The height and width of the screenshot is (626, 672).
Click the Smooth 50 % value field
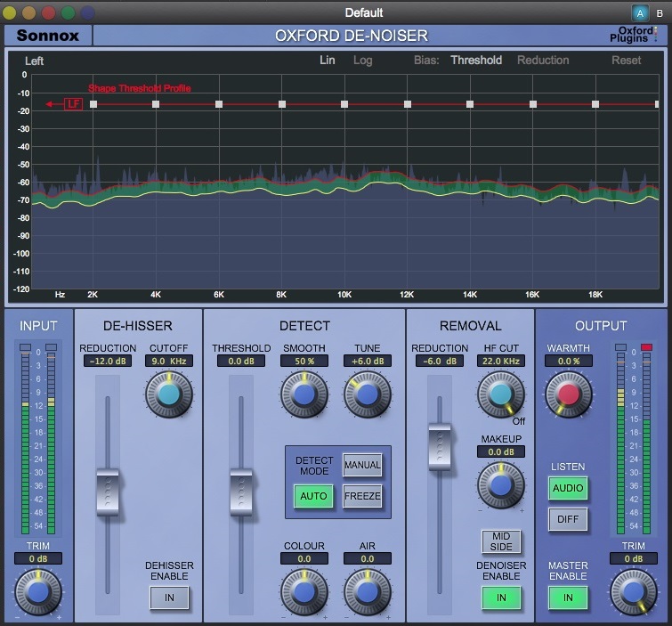tap(304, 361)
